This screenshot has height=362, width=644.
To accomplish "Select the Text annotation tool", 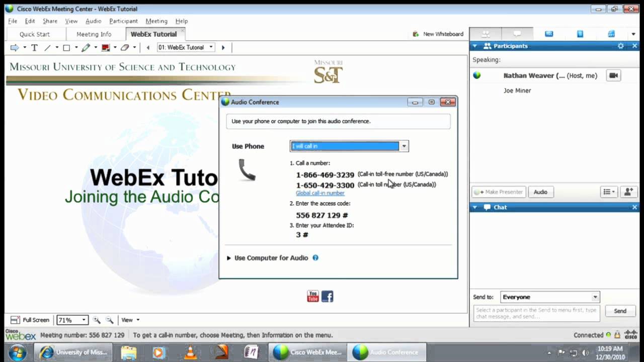I will [34, 47].
